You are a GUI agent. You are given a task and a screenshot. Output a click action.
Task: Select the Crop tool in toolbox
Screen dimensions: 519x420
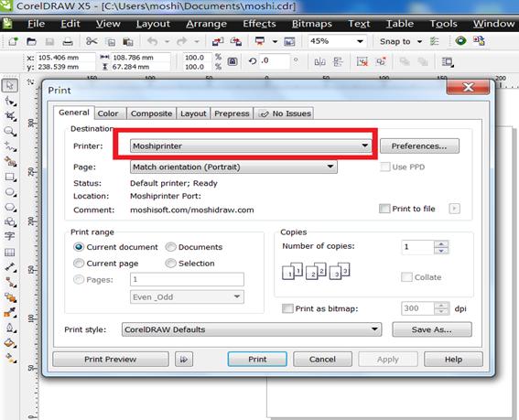pyautogui.click(x=10, y=116)
